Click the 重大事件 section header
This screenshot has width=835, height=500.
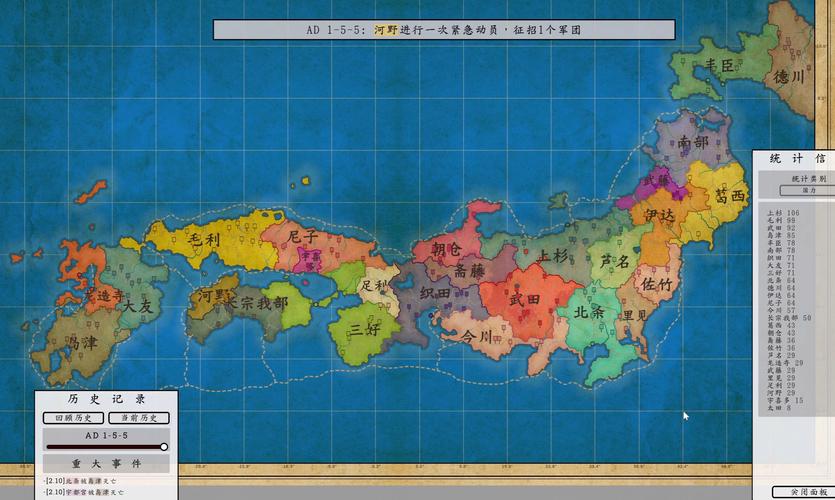107,464
